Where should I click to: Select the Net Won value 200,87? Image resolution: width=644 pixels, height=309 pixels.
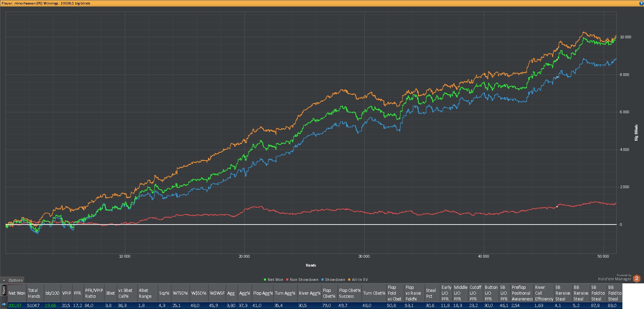pyautogui.click(x=15, y=305)
